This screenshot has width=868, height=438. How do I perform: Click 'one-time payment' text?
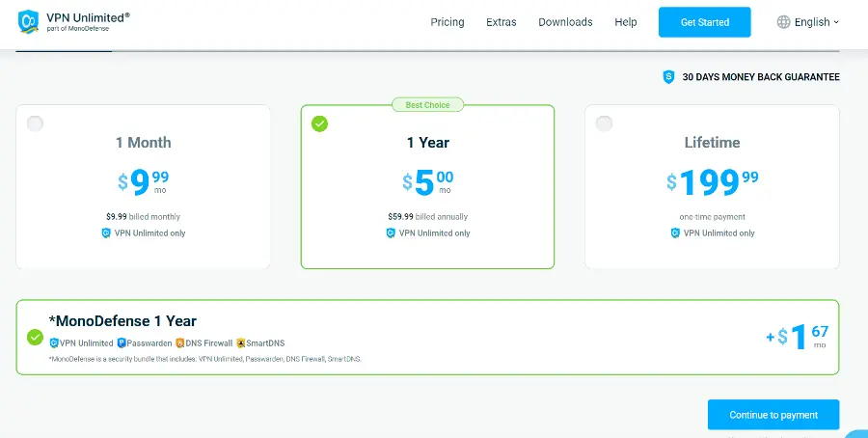coord(712,216)
